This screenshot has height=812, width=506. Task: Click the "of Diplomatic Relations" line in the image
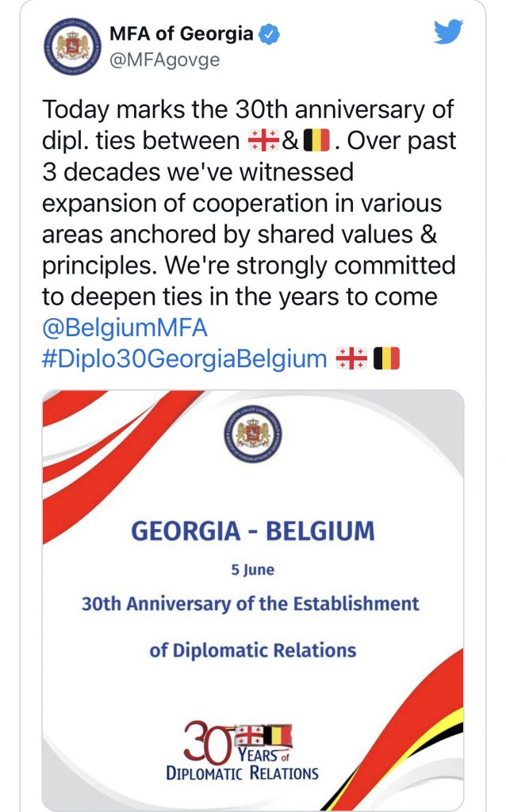coord(253,650)
